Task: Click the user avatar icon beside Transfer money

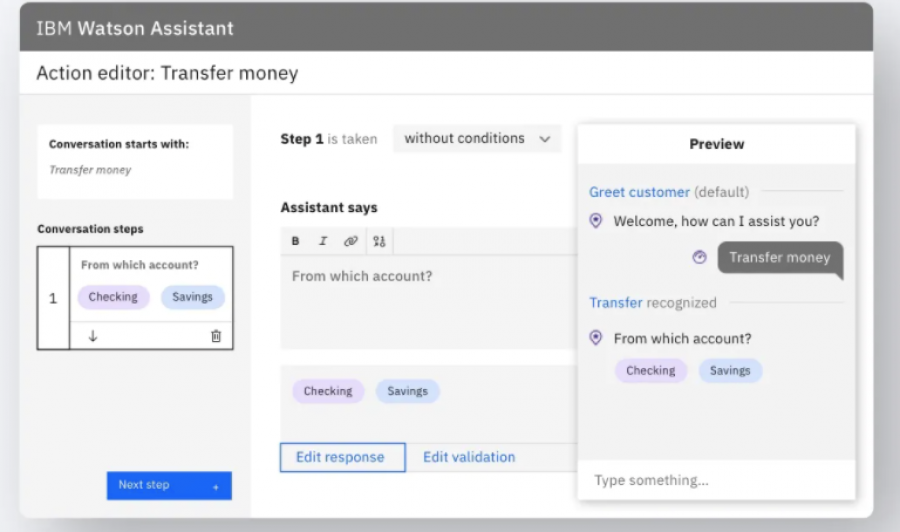Action: click(x=700, y=257)
